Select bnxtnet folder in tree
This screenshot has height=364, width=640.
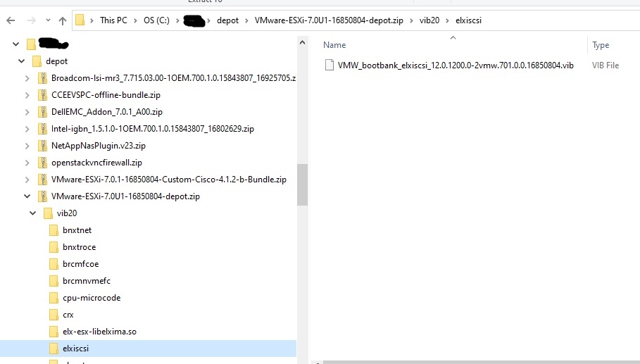[77, 230]
